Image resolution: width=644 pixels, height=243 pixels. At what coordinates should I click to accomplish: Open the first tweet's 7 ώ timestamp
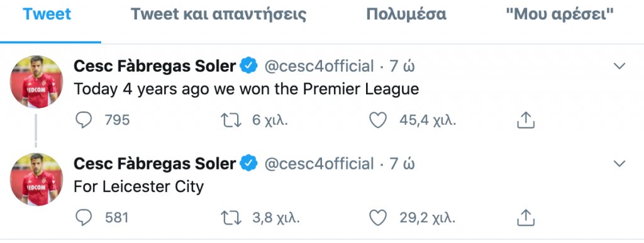coord(402,66)
